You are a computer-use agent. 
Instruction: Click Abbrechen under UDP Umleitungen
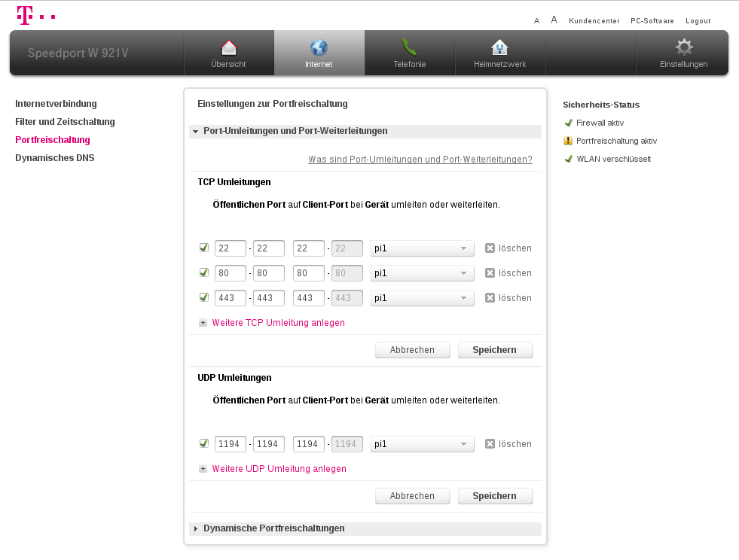click(x=412, y=496)
